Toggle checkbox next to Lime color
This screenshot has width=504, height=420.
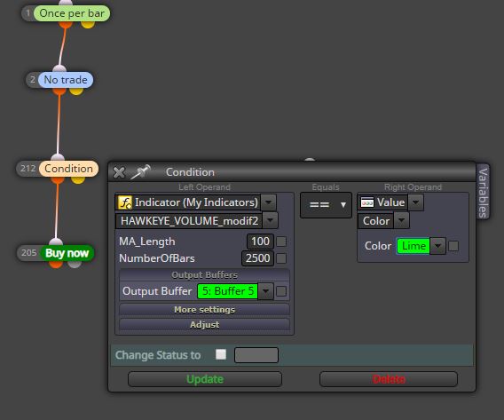pyautogui.click(x=453, y=246)
